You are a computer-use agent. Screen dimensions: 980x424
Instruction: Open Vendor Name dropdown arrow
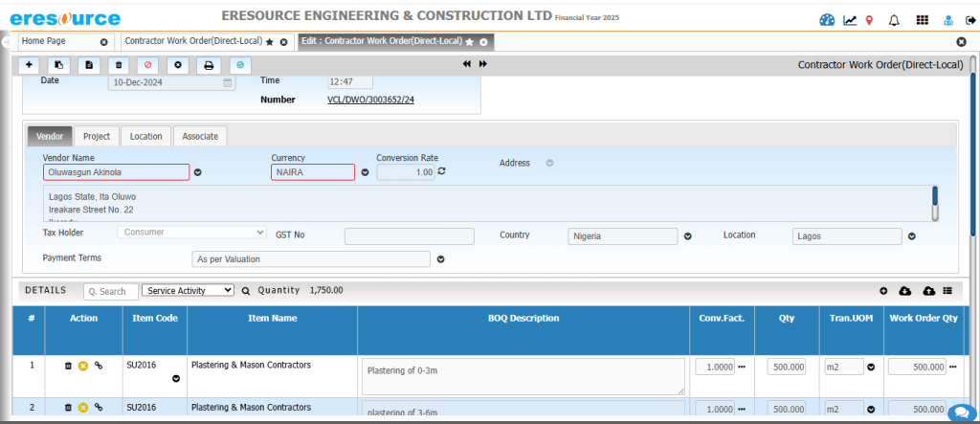198,172
